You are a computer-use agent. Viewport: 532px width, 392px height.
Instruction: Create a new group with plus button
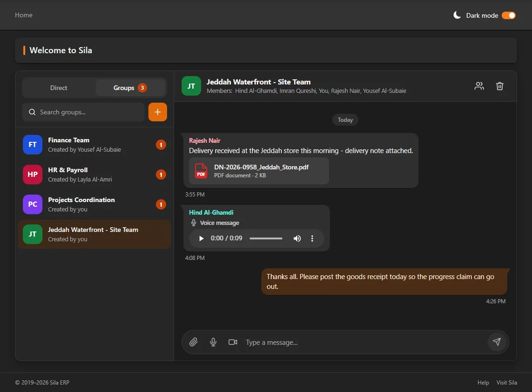[158, 112]
